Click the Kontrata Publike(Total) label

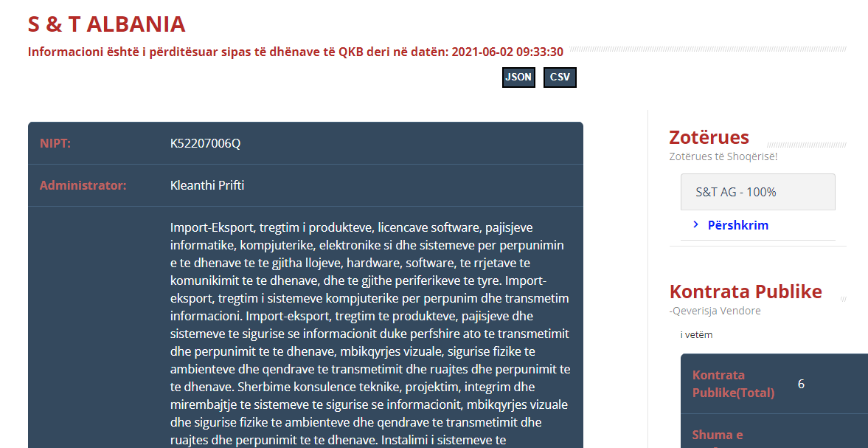[734, 384]
